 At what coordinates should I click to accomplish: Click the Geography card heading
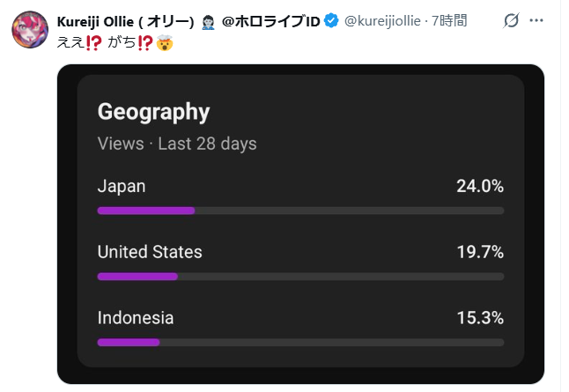click(x=153, y=112)
